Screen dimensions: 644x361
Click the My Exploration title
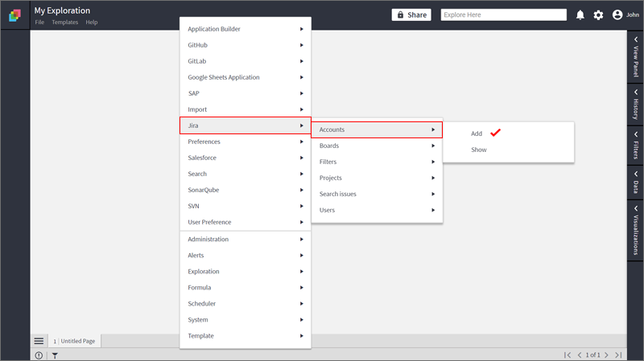click(x=62, y=10)
